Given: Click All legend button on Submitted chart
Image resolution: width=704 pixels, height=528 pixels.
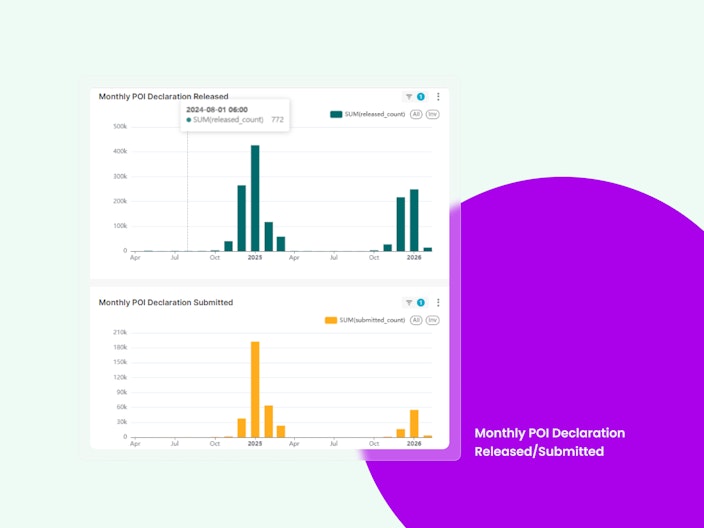Looking at the screenshot, I should [x=416, y=320].
